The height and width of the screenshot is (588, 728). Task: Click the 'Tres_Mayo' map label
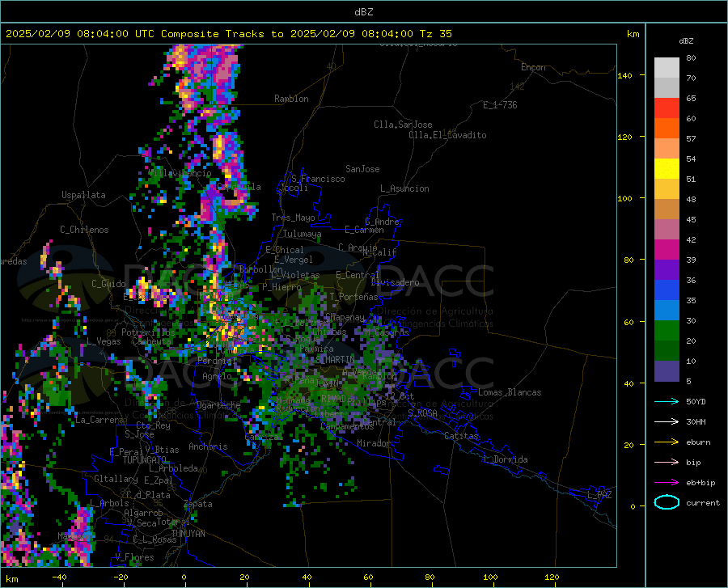(x=293, y=218)
